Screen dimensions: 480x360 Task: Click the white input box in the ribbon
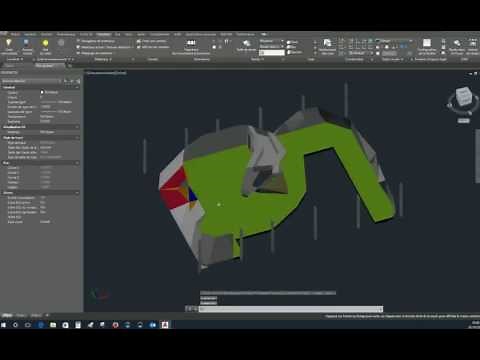click(x=272, y=53)
